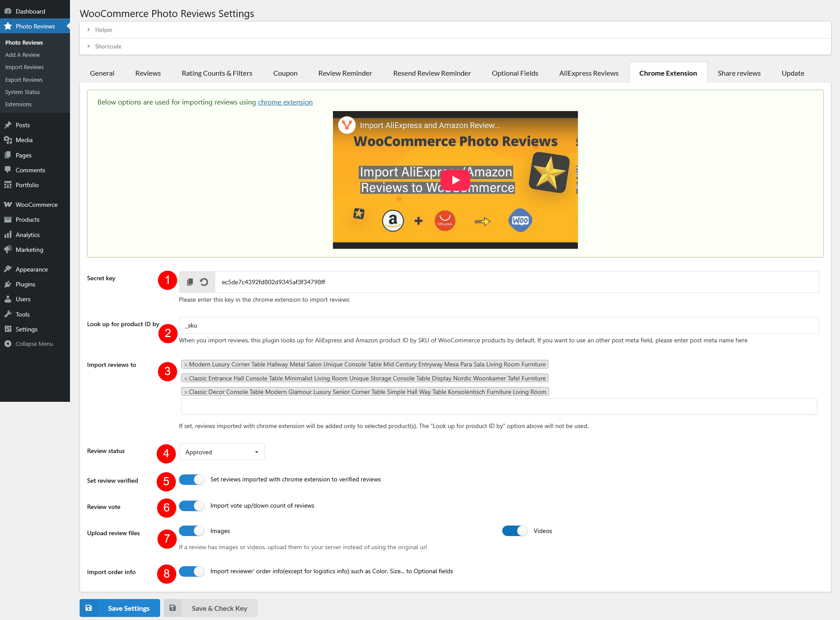Click the Save & Check Key button
Screen dimensions: 840x620
[210, 608]
